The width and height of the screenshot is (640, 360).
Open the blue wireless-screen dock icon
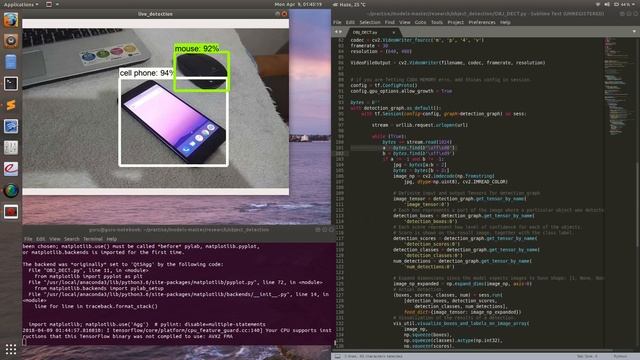pos(11,126)
